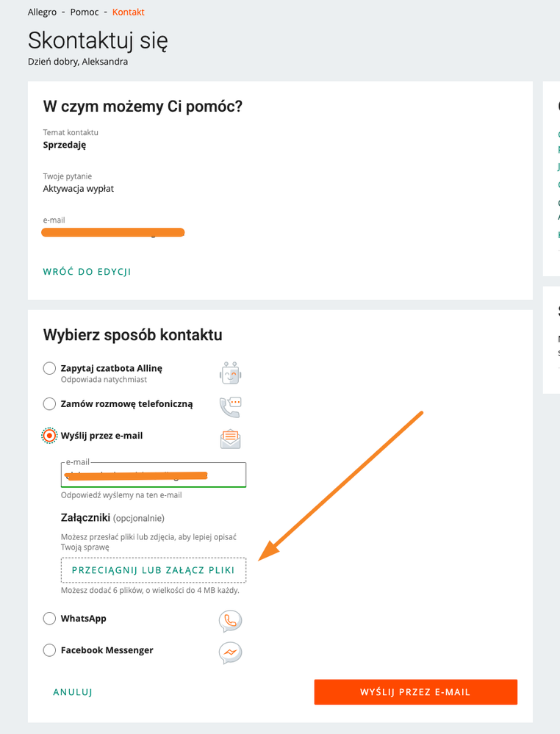Screen dimensions: 560x734
Task: Click the Facebook Messenger bubble icon
Action: tap(230, 652)
